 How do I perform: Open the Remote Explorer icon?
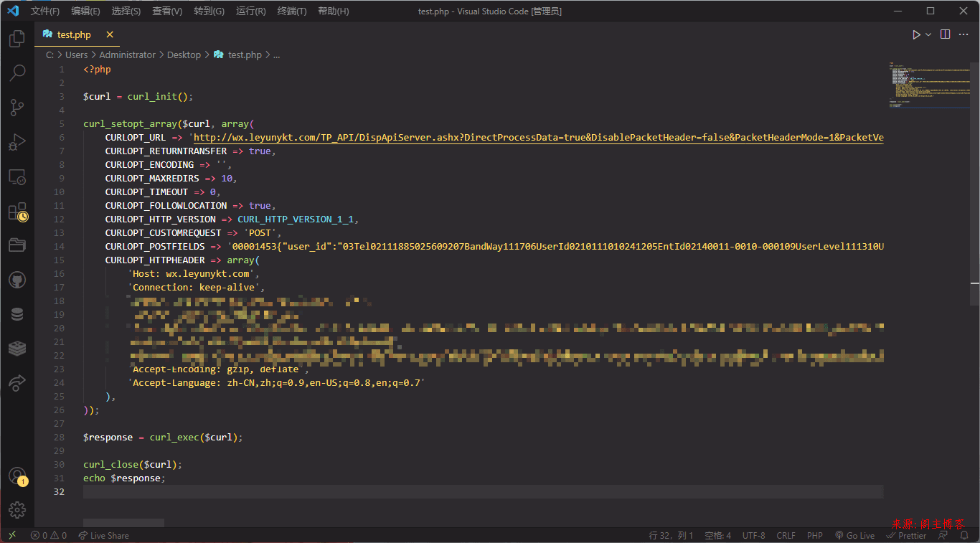[x=17, y=176]
